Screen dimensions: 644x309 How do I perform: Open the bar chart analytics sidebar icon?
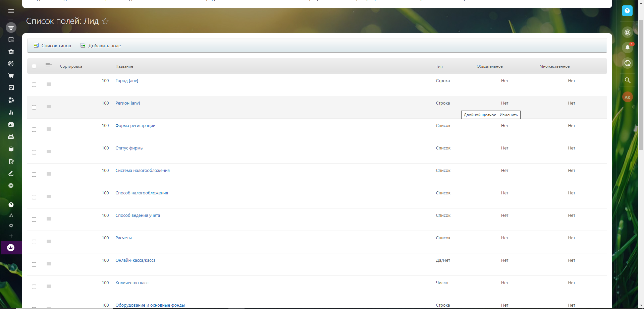11,113
